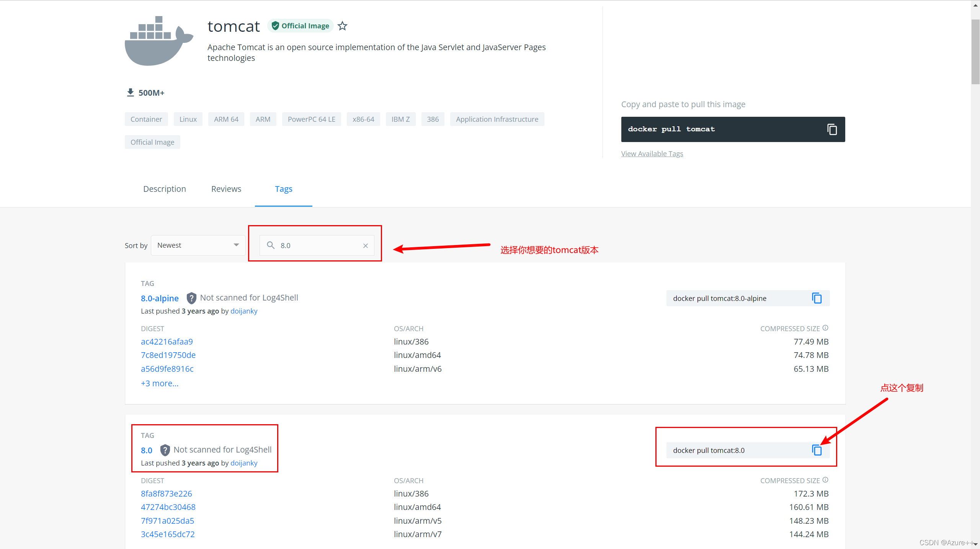This screenshot has height=549, width=980.
Task: Click the tomcat Docker whale logo
Action: (x=159, y=41)
